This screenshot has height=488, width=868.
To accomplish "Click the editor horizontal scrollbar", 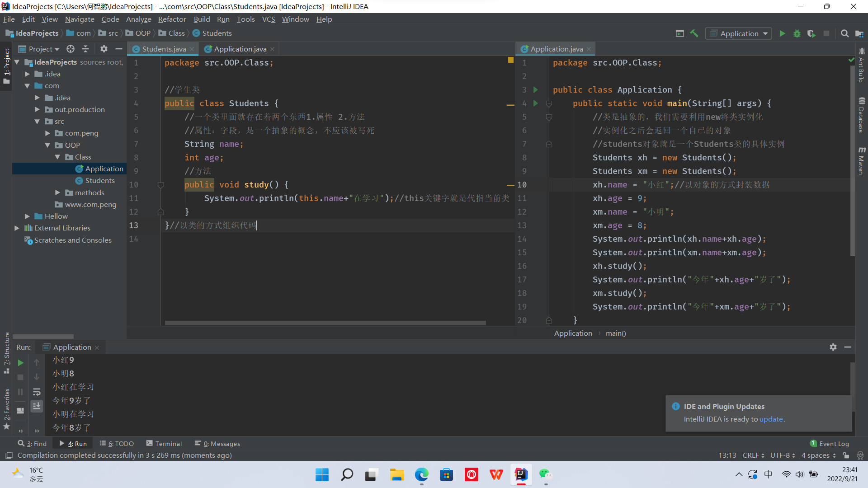I will [x=325, y=323].
